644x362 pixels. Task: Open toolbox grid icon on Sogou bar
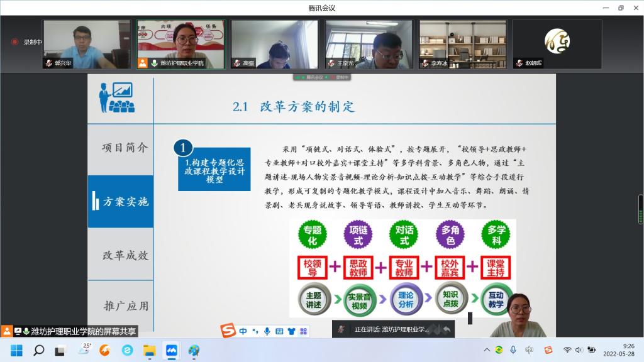(304, 331)
